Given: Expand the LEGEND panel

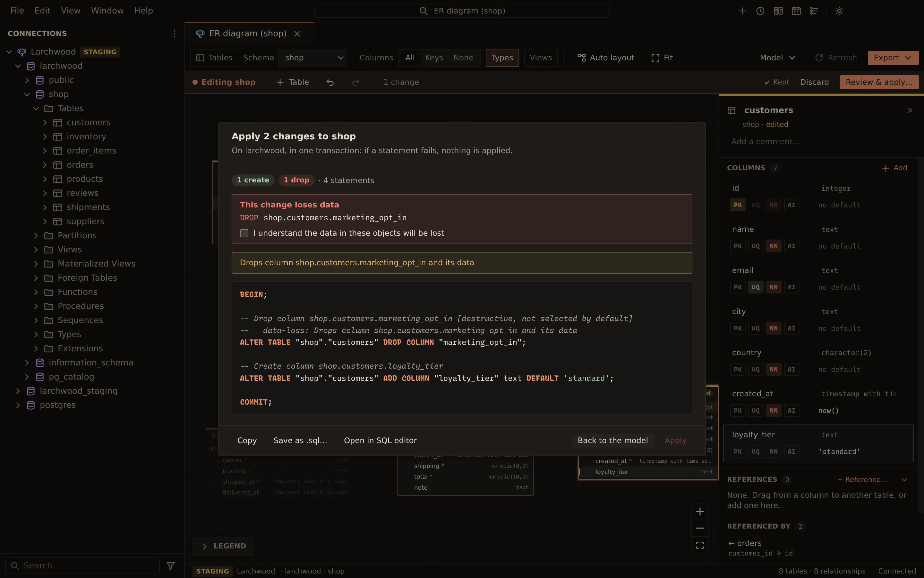Looking at the screenshot, I should 224,546.
